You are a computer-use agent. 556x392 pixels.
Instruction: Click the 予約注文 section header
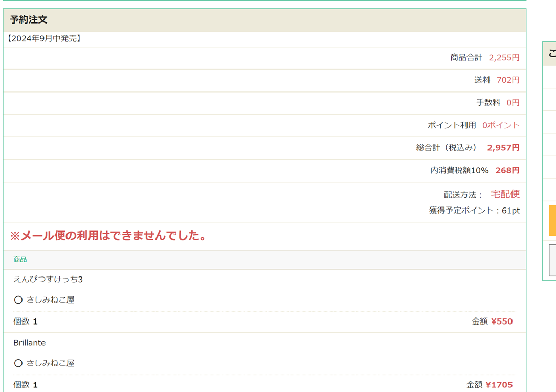(x=29, y=20)
